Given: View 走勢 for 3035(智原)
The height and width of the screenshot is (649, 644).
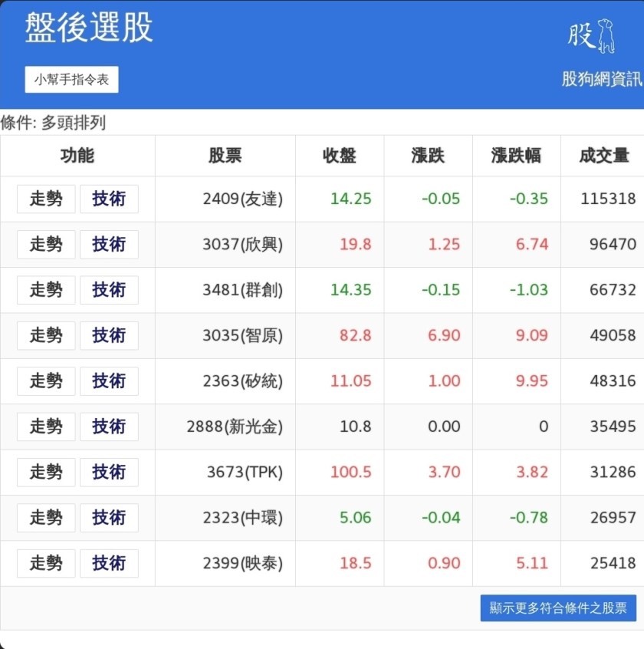Looking at the screenshot, I should click(x=46, y=335).
